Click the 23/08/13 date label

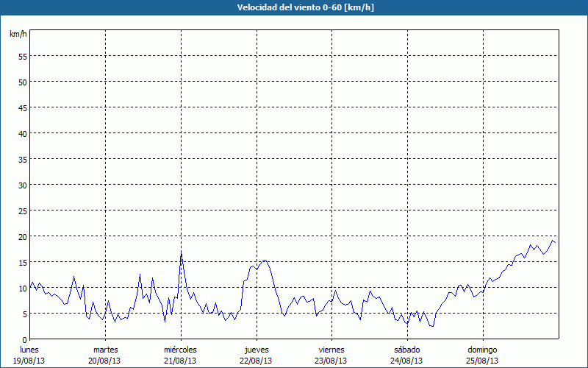click(x=331, y=361)
